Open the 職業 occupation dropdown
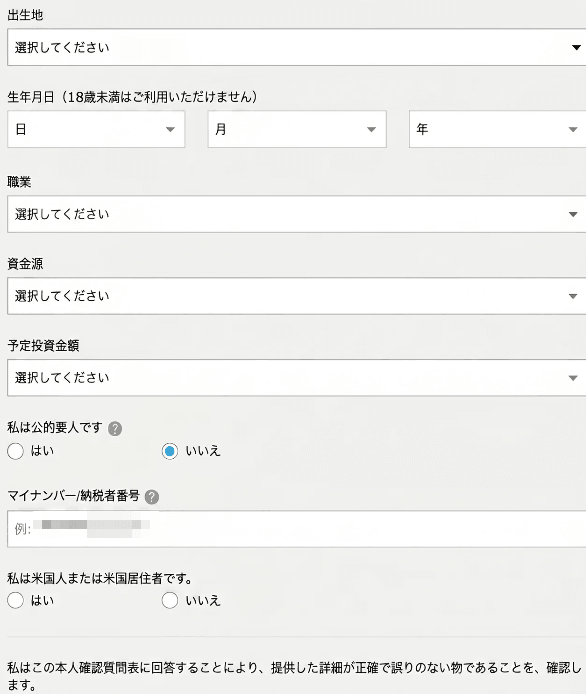The height and width of the screenshot is (694, 586). (x=297, y=214)
